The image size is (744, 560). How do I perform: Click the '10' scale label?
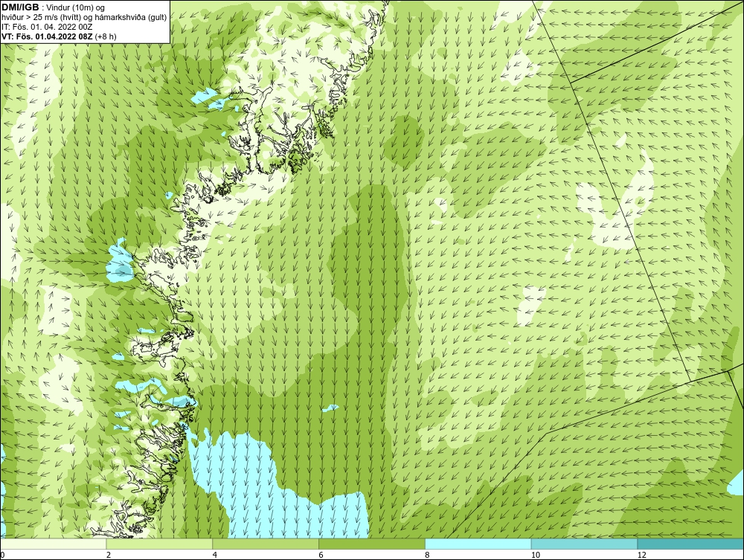(x=535, y=555)
